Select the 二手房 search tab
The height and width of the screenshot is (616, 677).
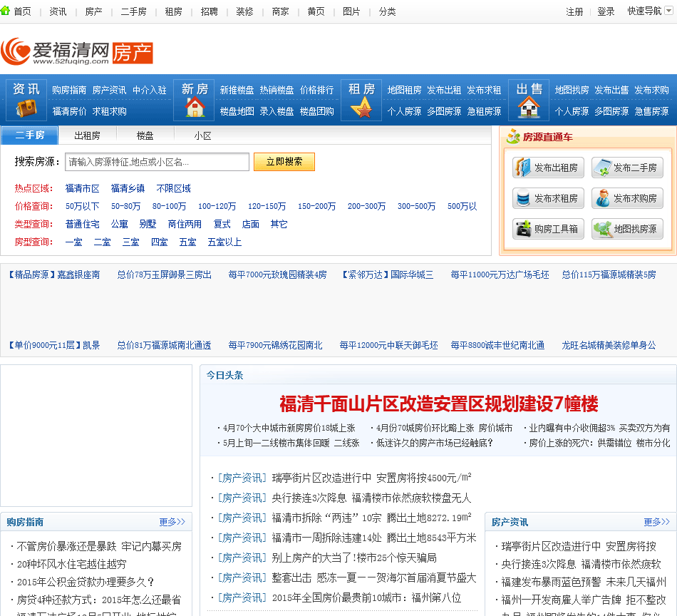pyautogui.click(x=30, y=135)
